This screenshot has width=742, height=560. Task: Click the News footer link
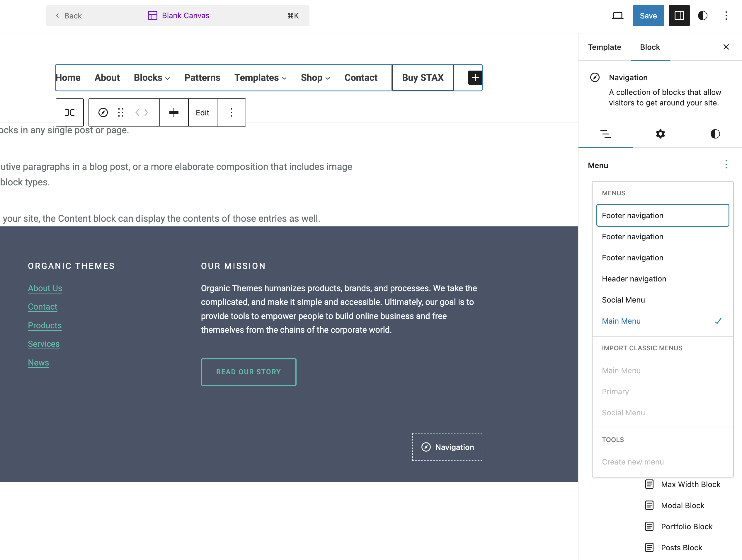(x=39, y=363)
